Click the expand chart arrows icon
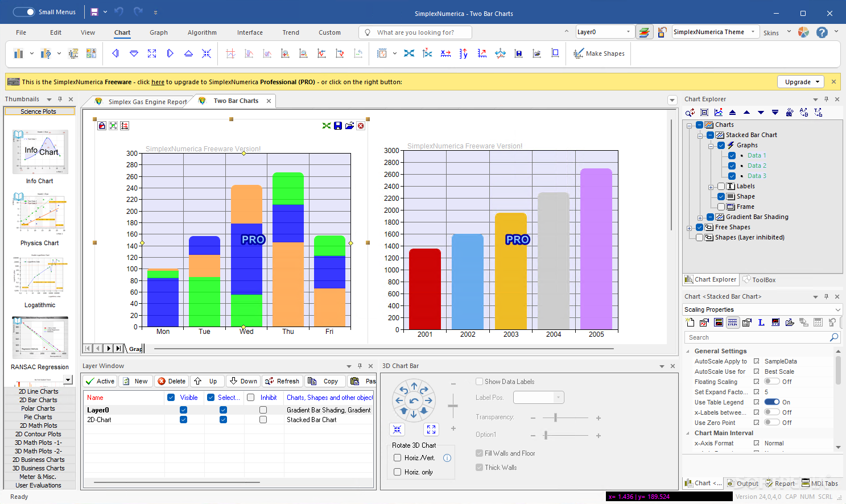This screenshot has height=504, width=846. tap(152, 53)
